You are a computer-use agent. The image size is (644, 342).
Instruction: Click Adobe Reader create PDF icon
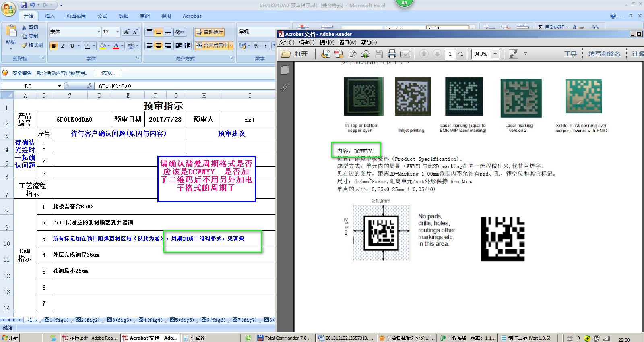tap(339, 54)
